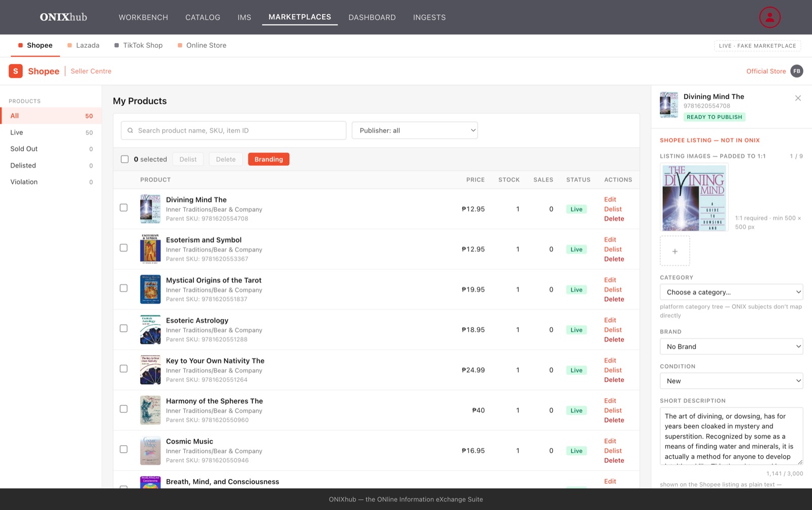This screenshot has width=812, height=510.
Task: Click the Official Store link
Action: coord(766,71)
